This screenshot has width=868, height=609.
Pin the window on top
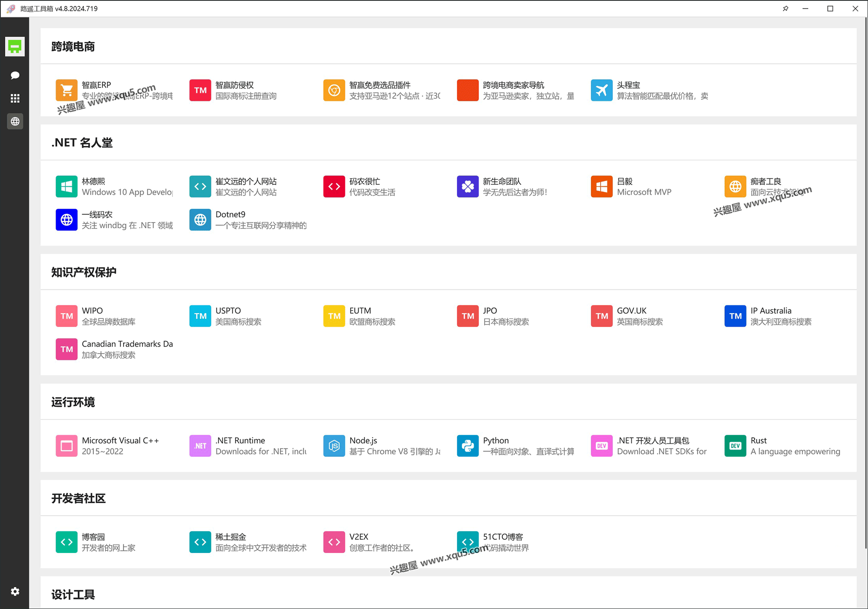click(785, 9)
